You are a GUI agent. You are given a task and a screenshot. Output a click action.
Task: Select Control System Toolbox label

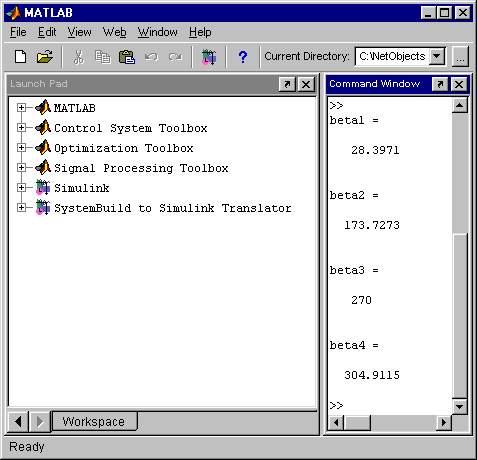click(x=131, y=128)
